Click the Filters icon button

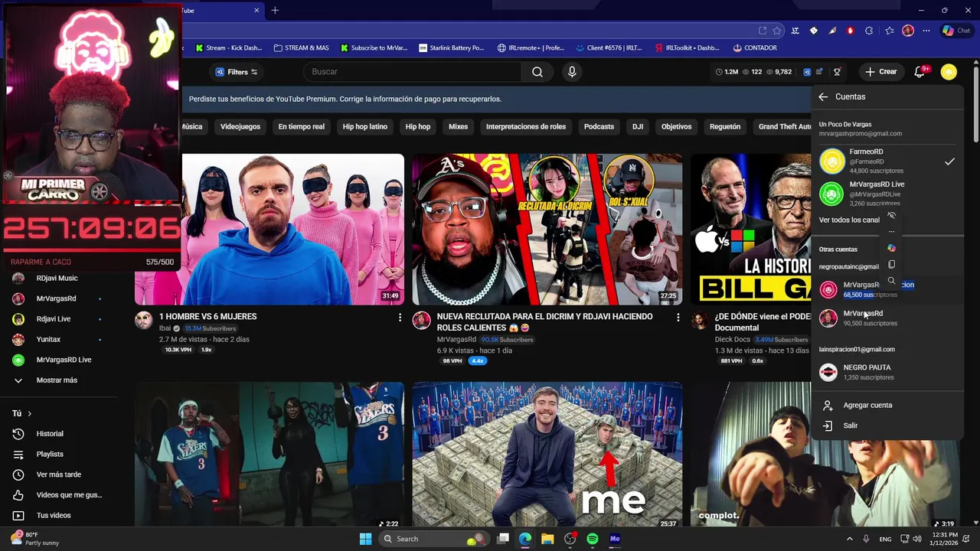point(236,72)
